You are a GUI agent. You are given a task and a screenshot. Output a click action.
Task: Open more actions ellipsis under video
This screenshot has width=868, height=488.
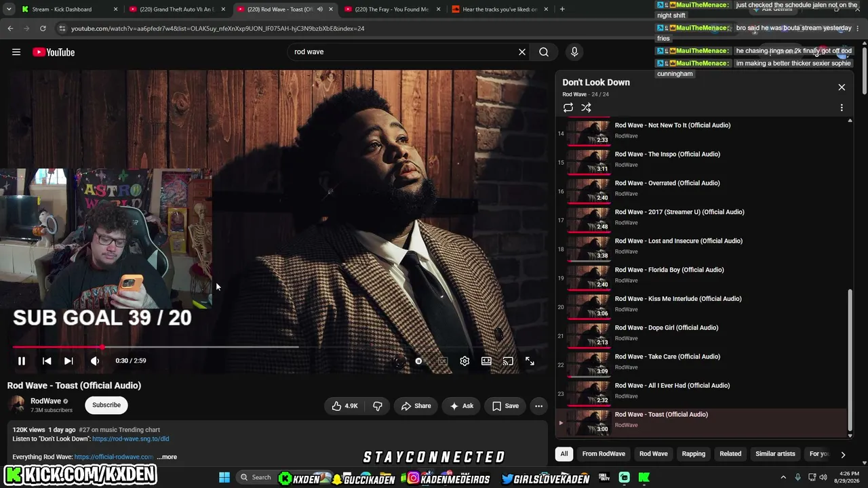[538, 406]
